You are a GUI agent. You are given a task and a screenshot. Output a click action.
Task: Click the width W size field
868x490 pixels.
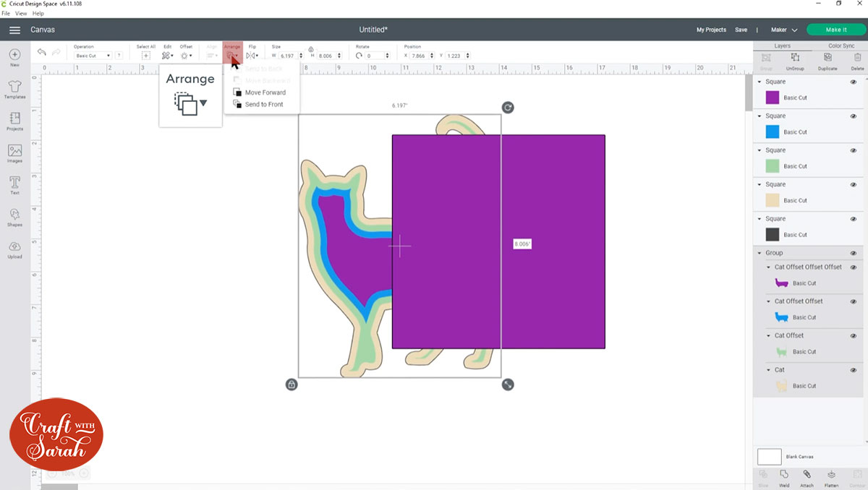point(292,56)
